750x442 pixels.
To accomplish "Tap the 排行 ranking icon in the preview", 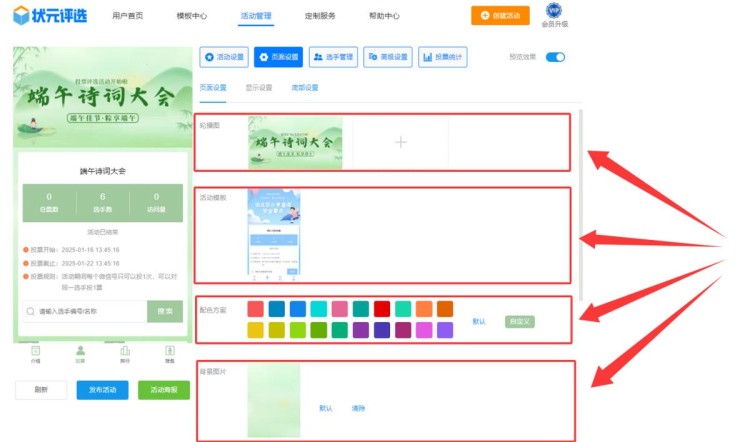I will coord(125,351).
